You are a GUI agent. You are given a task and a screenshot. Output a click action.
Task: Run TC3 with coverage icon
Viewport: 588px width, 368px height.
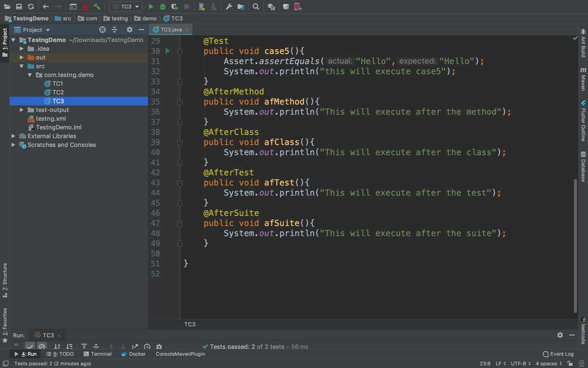[175, 6]
